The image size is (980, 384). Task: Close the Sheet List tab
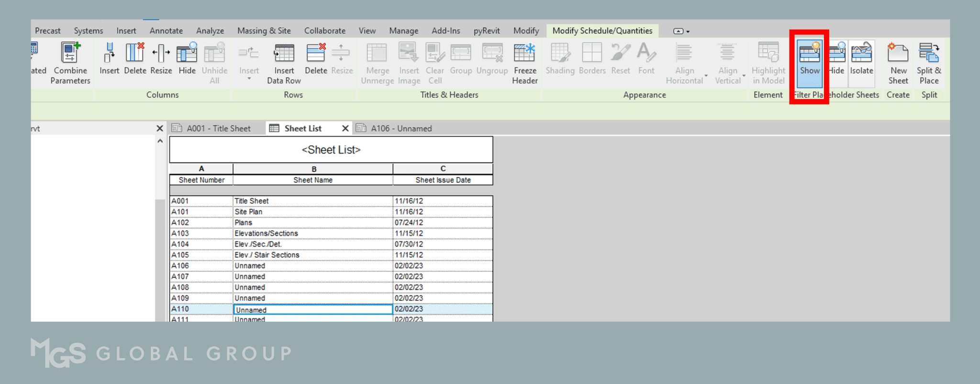345,128
